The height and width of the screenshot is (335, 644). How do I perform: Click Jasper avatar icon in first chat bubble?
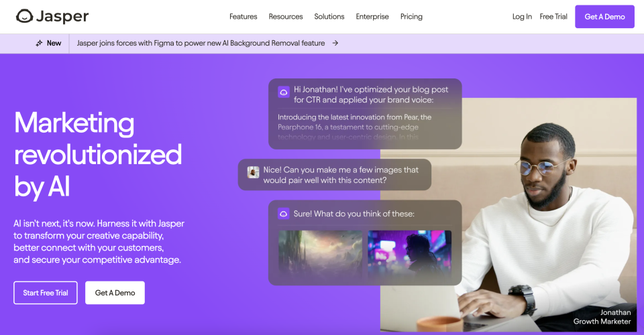point(283,92)
